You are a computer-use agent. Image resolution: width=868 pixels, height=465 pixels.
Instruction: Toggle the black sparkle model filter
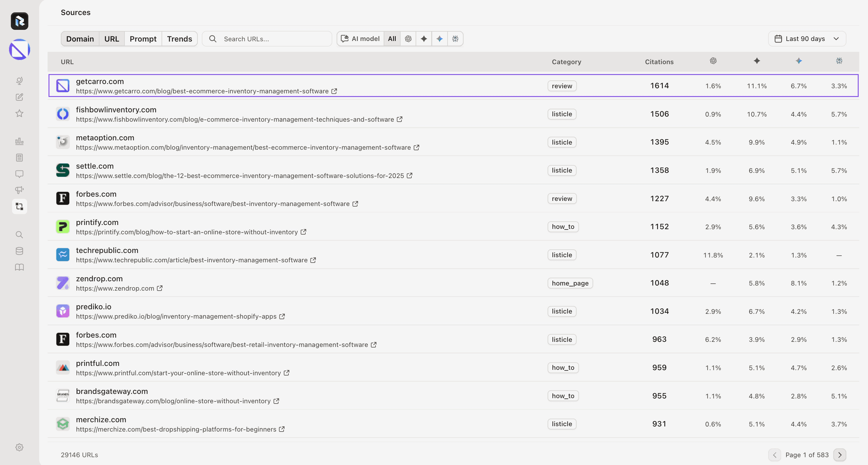pos(424,39)
